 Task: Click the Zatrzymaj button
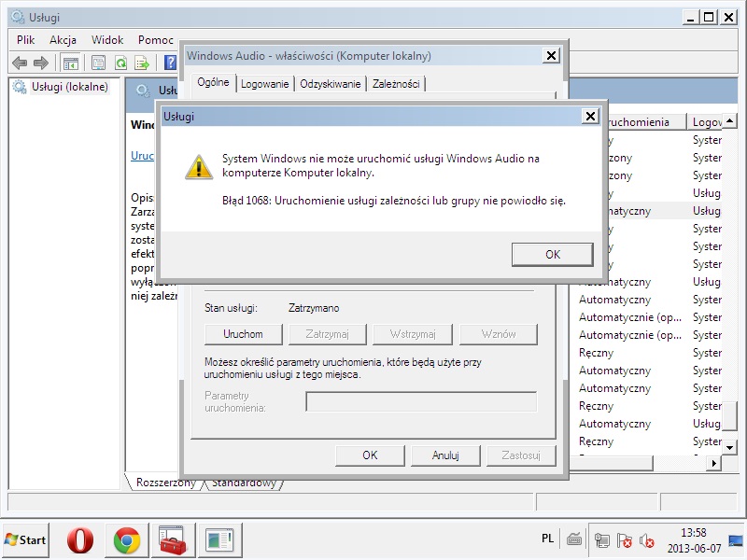[x=328, y=334]
